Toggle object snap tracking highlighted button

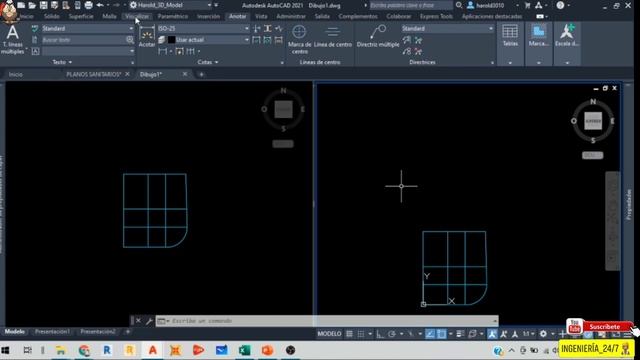(x=430, y=334)
